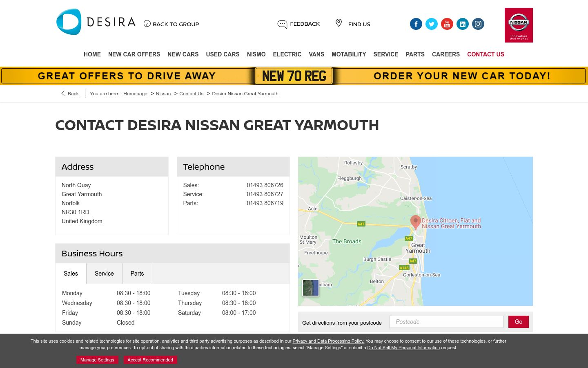Viewport: 588px width, 368px height.
Task: Open NEW CAR OFFERS menu
Action: tap(134, 54)
